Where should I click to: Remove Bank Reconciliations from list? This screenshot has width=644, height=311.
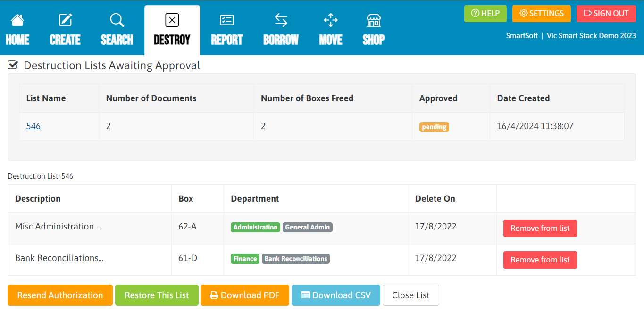point(540,260)
